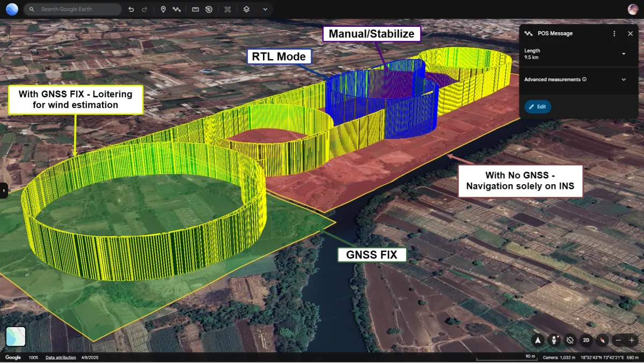Click the path icon beside POS Message title
The image size is (644, 363).
click(x=529, y=33)
